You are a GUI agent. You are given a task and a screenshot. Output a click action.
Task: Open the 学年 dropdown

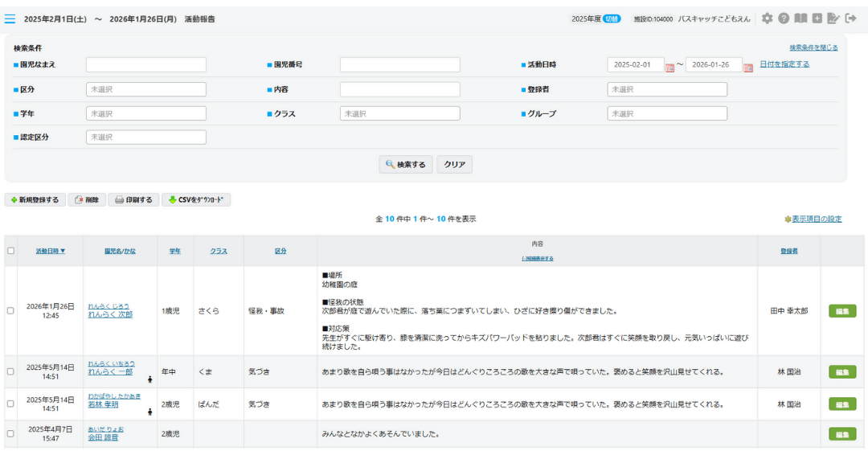tap(146, 113)
